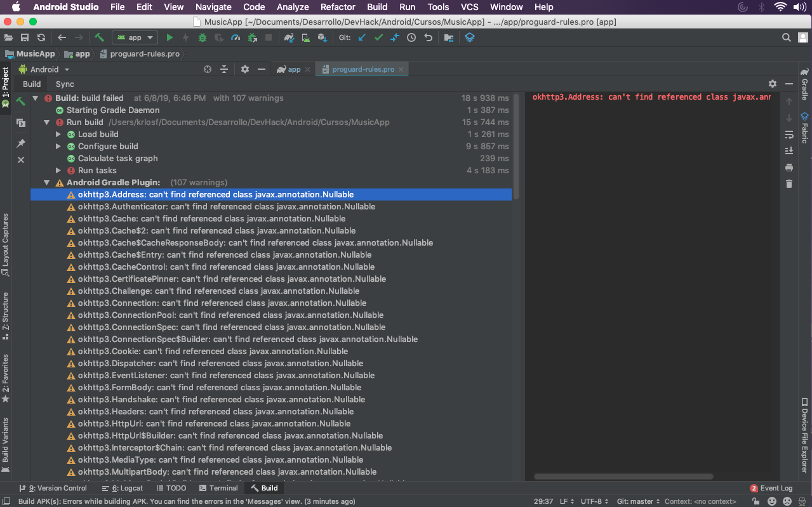Screen dimensions: 812x507
Task: Run app with green play icon
Action: coord(170,38)
